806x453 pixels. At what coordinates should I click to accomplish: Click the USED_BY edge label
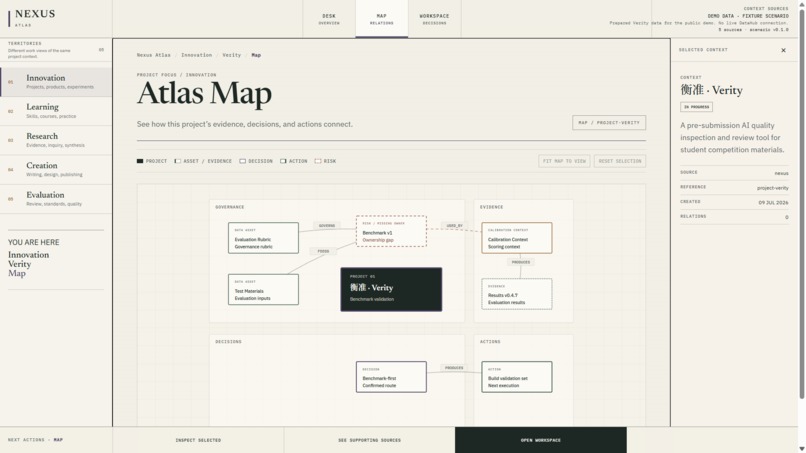click(454, 226)
